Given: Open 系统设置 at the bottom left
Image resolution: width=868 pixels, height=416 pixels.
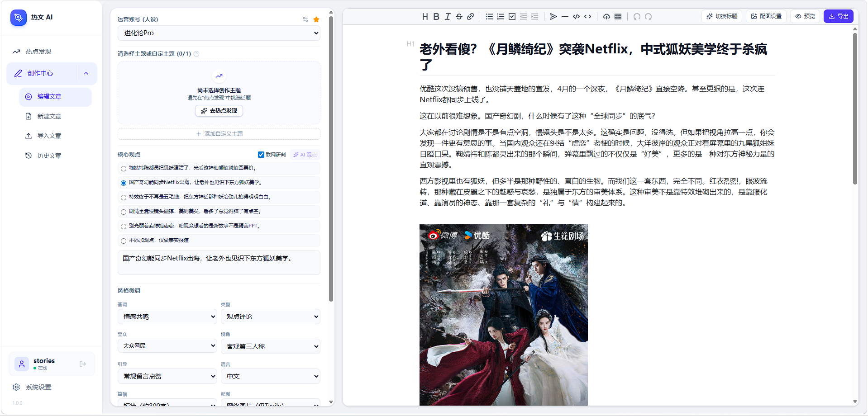Looking at the screenshot, I should (x=38, y=387).
